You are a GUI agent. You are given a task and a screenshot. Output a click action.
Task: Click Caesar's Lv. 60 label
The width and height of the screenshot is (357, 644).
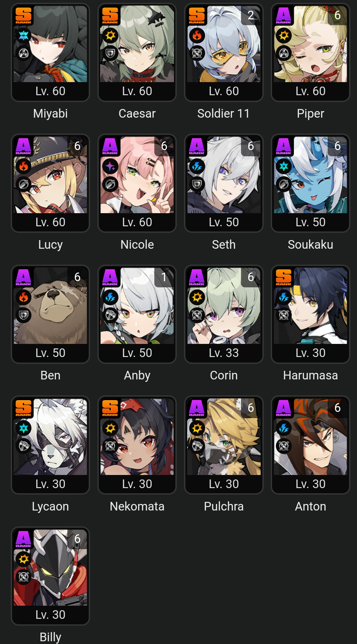137,91
